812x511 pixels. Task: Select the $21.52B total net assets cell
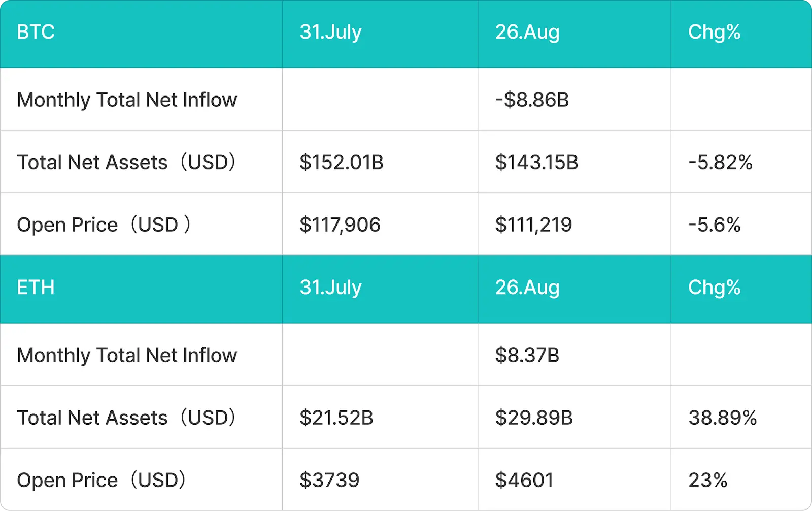pyautogui.click(x=380, y=417)
